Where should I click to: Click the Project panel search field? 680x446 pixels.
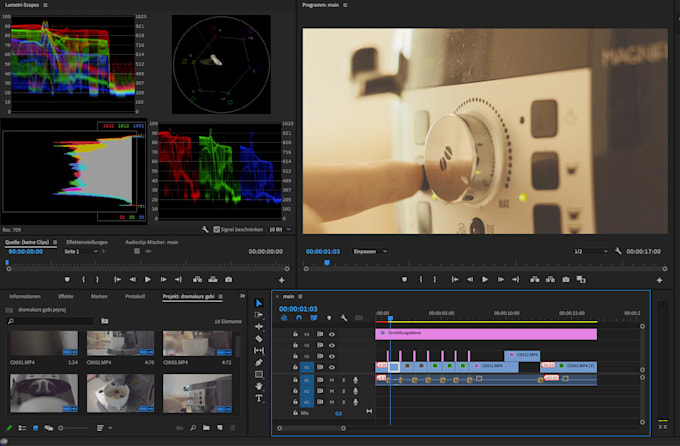click(50, 321)
